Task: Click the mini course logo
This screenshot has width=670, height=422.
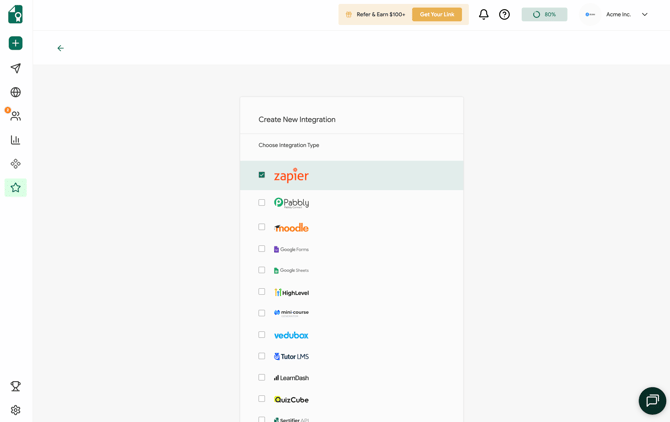Action: point(291,313)
